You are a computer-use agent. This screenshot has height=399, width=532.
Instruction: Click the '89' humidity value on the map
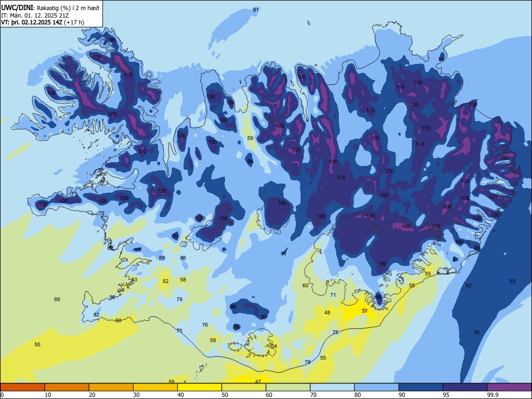pyautogui.click(x=162, y=258)
